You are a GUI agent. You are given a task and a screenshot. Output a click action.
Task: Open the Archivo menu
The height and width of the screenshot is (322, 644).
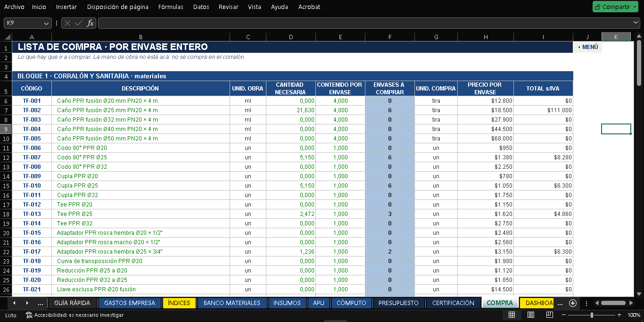pos(14,7)
